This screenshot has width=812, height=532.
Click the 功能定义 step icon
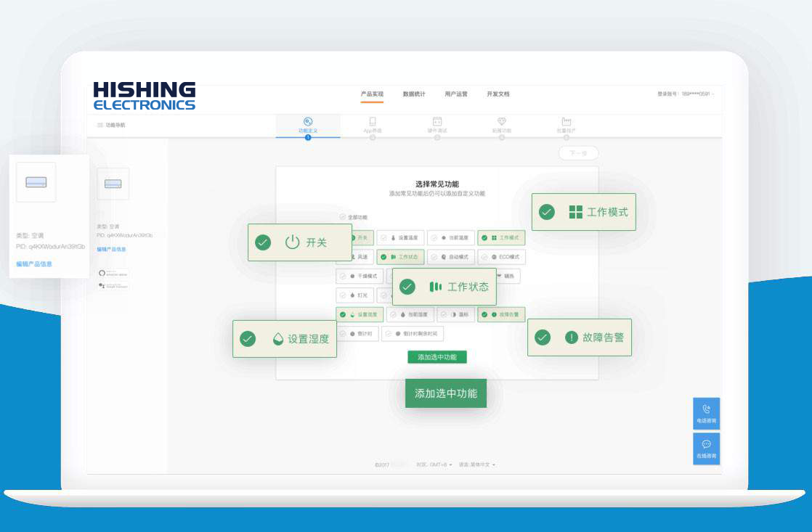point(308,122)
